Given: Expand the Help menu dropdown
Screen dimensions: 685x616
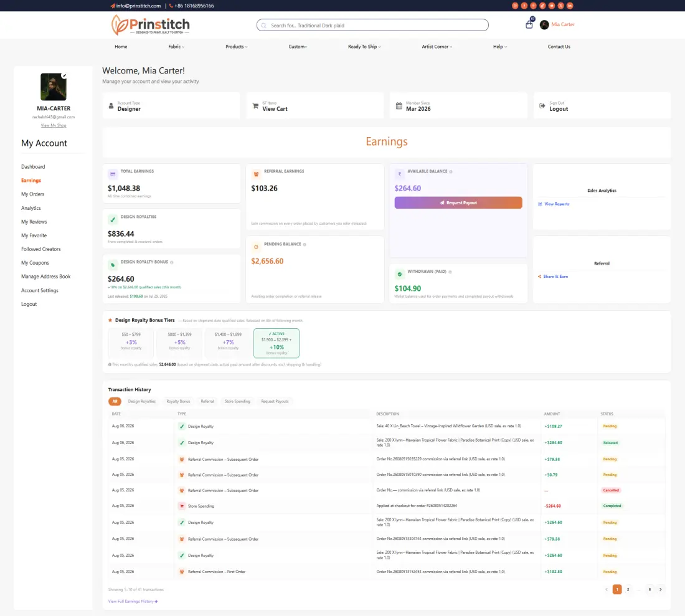Looking at the screenshot, I should 500,47.
